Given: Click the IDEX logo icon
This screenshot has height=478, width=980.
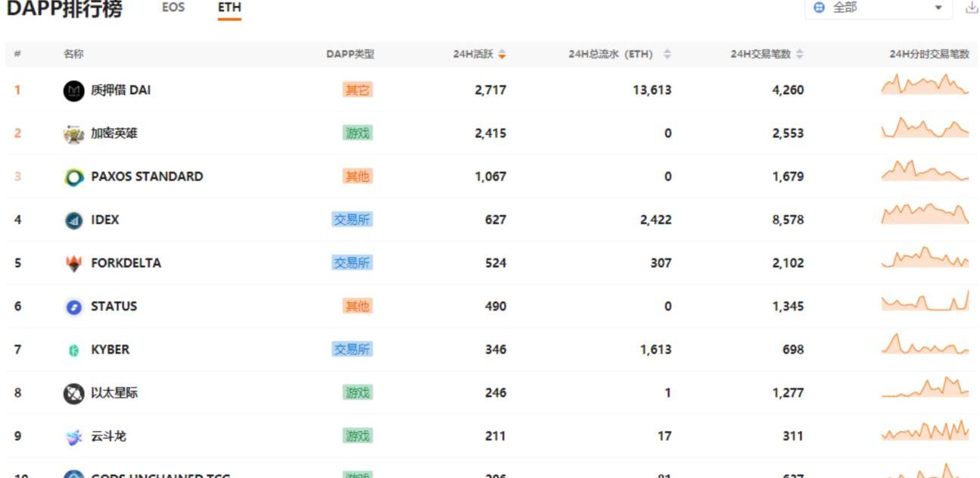Looking at the screenshot, I should (x=73, y=220).
